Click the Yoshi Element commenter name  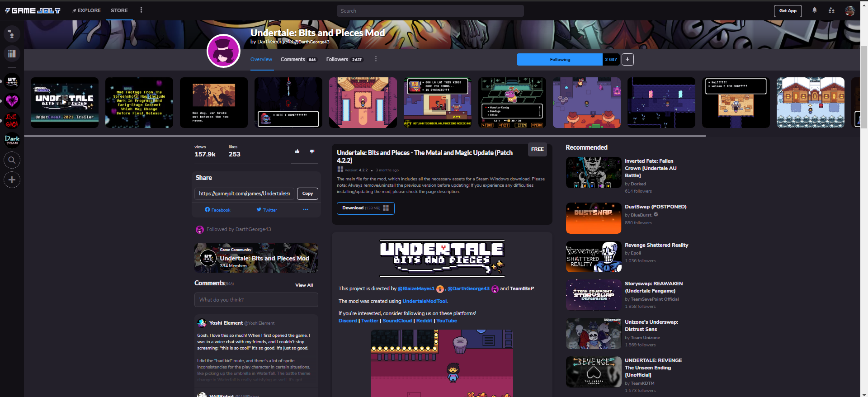click(x=226, y=323)
